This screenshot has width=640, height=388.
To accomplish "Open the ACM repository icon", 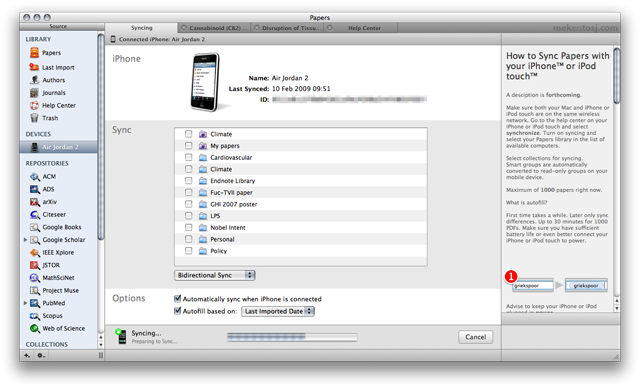I will coord(35,176).
